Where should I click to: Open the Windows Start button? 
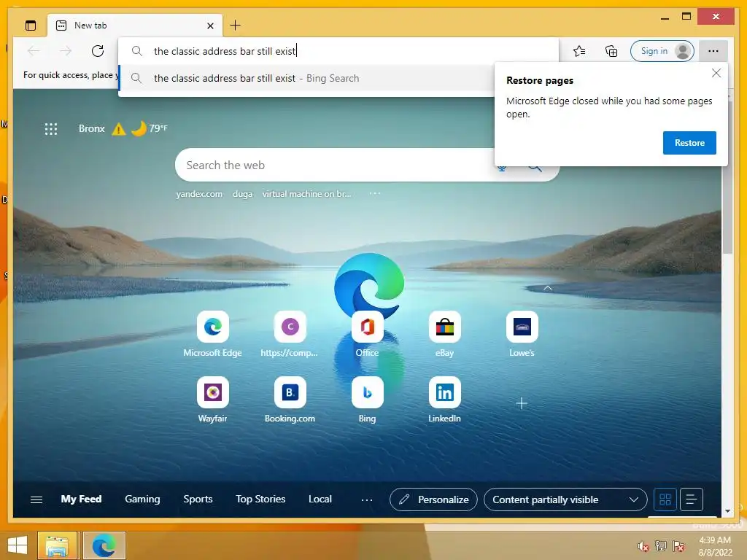(18, 545)
